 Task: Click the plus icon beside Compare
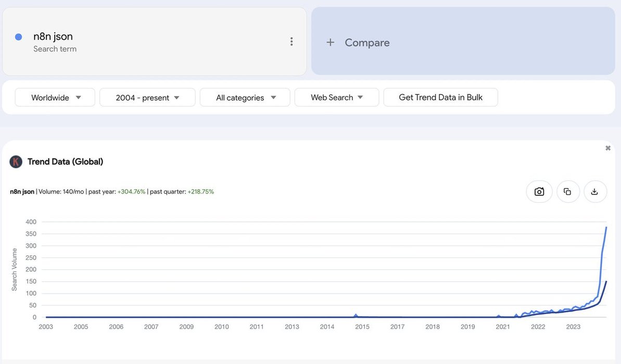tap(330, 43)
